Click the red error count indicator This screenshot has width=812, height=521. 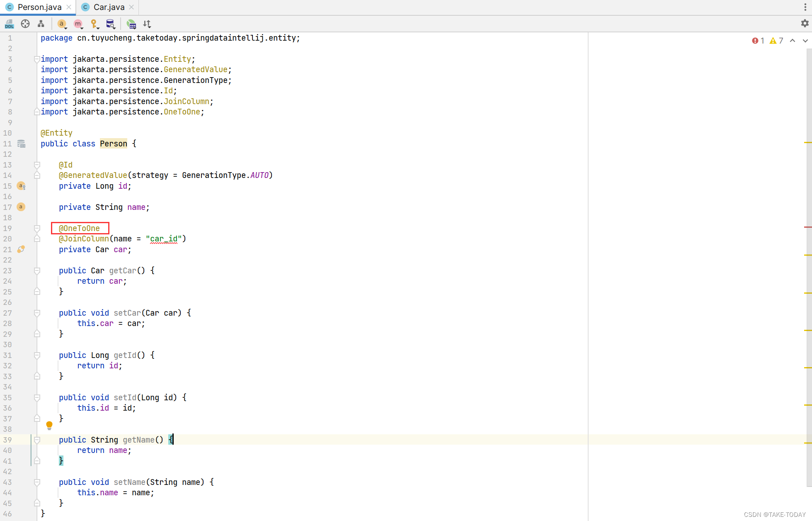[x=758, y=41]
